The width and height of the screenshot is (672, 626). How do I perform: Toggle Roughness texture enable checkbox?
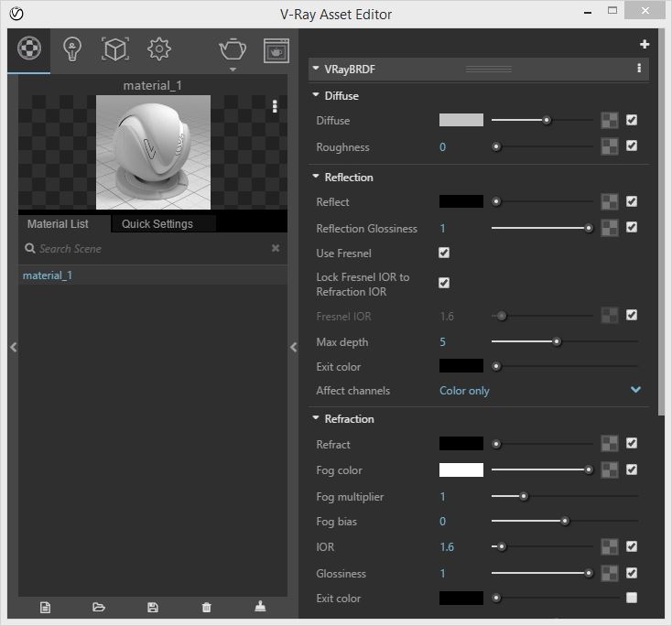pyautogui.click(x=632, y=146)
